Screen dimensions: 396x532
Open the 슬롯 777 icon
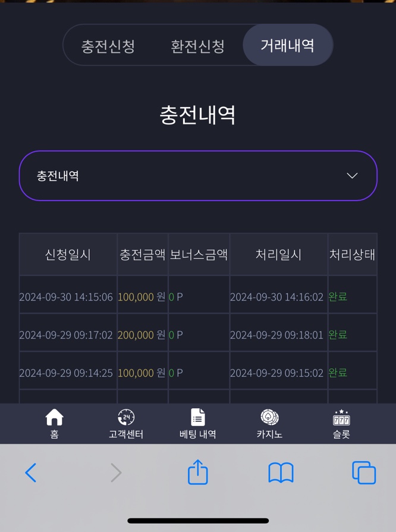(341, 417)
